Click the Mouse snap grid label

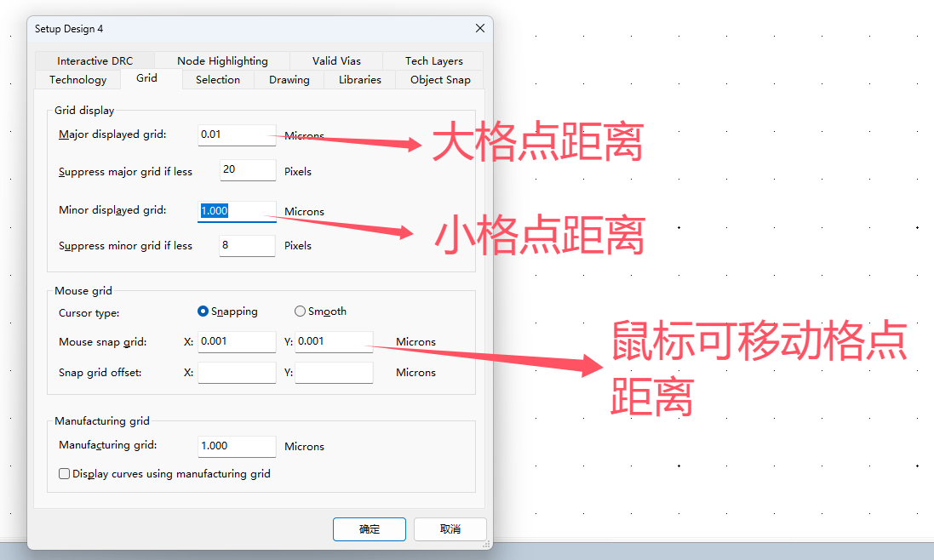(102, 342)
